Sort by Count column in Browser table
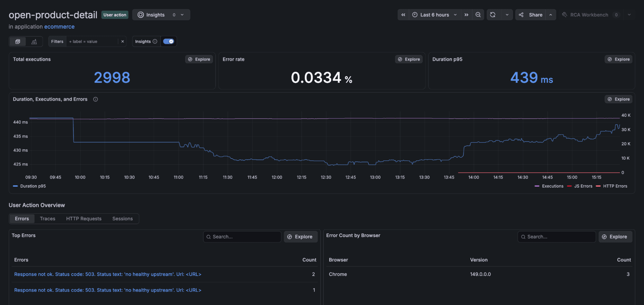 (624, 260)
